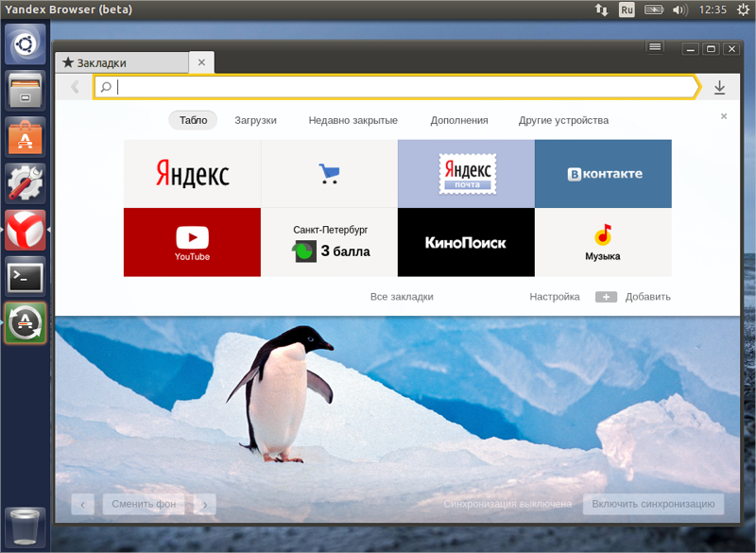Click network connection indicator in top panel

601,9
